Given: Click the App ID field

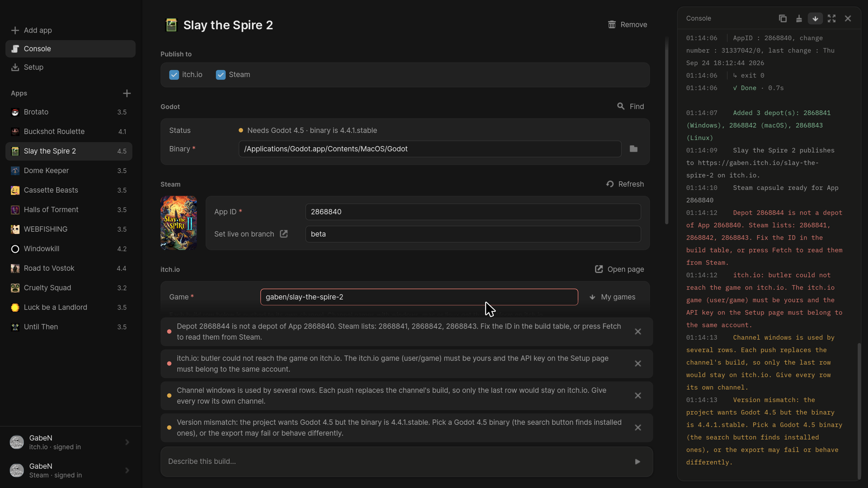Looking at the screenshot, I should coord(473,212).
